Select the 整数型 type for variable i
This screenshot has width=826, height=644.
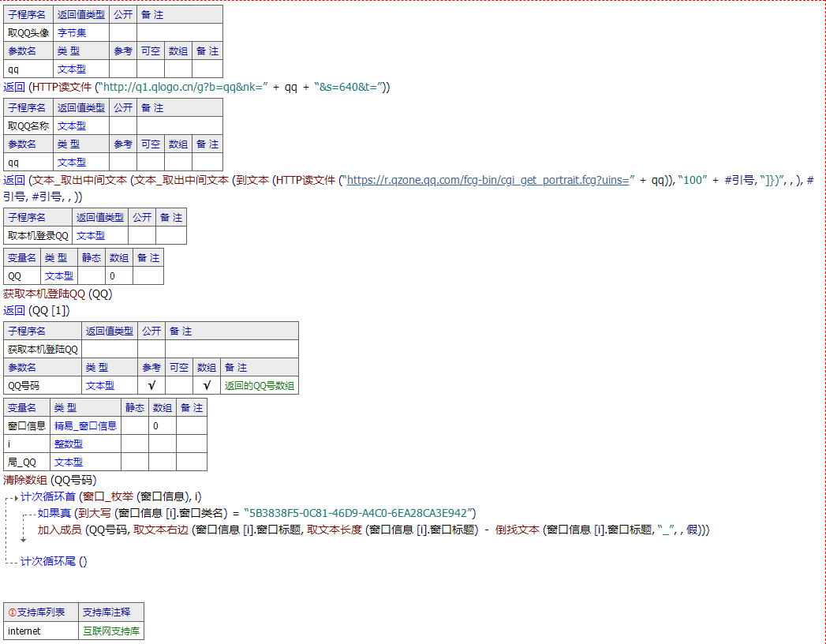(69, 444)
